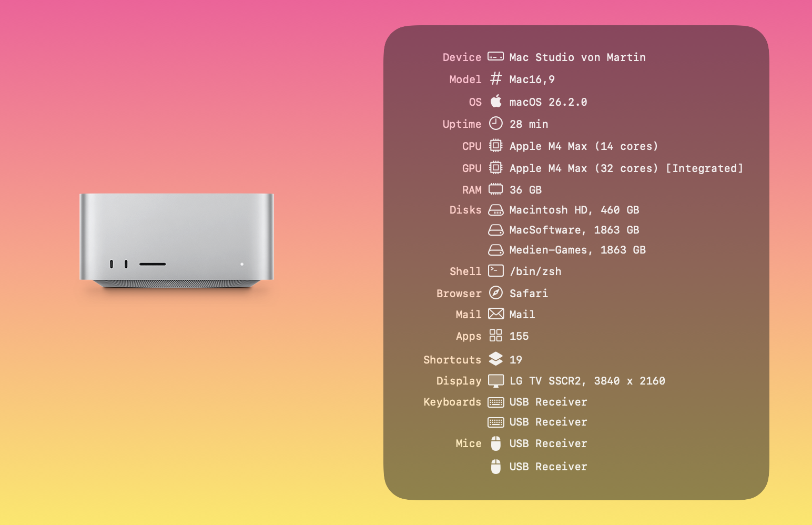Select the text 'Mac Studio von Martin'
Screen dimensions: 812x525
pos(577,57)
